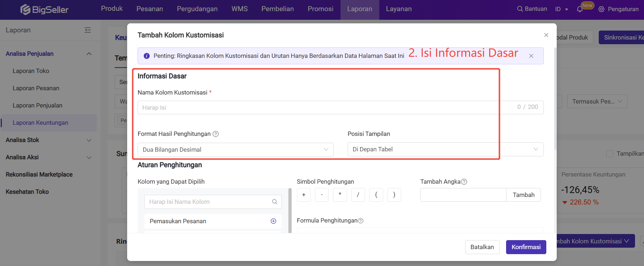This screenshot has height=266, width=644.
Task: Open Di Depan Tabel position dropdown
Action: point(445,150)
